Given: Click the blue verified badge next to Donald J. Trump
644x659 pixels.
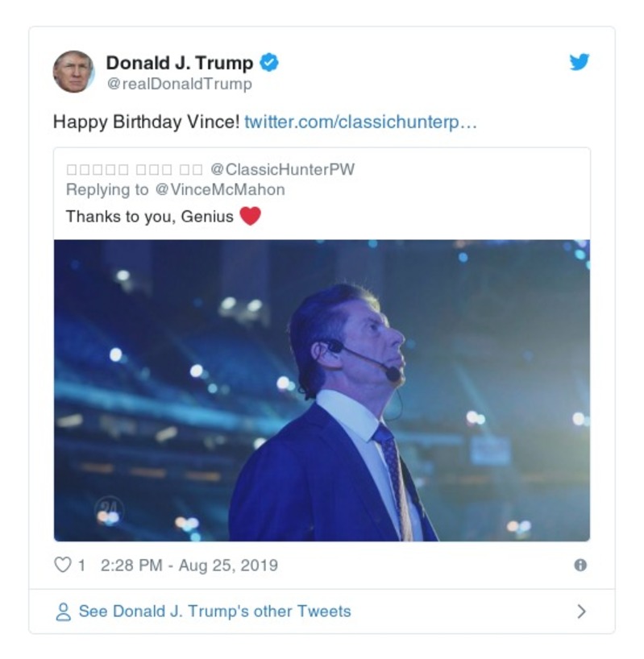Looking at the screenshot, I should [x=271, y=62].
